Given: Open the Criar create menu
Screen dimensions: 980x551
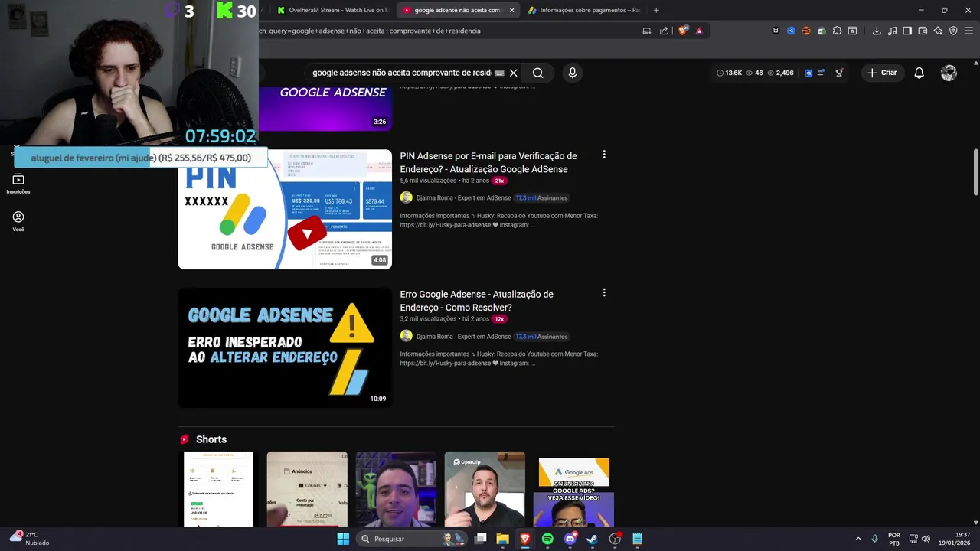Looking at the screenshot, I should [x=882, y=73].
